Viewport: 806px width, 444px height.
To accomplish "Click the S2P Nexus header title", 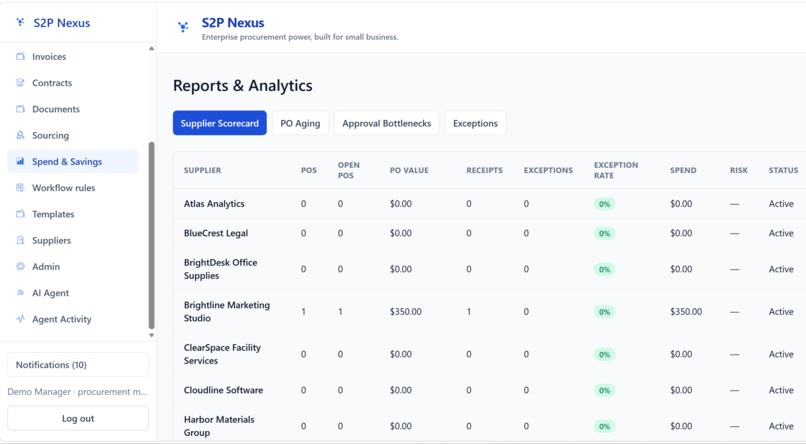I will (x=233, y=23).
